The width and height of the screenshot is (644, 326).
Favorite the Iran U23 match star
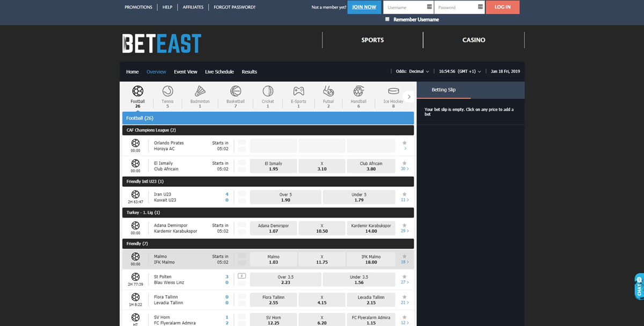[x=405, y=194]
